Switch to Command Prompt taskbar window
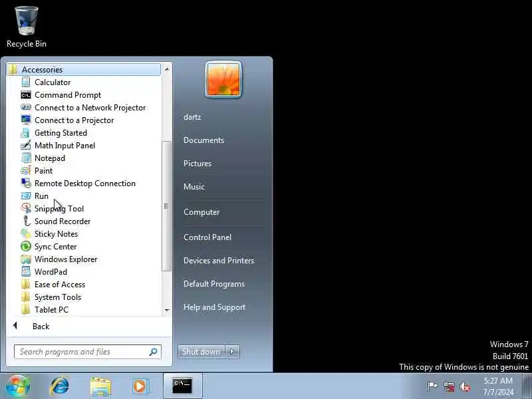532x399 pixels. click(182, 386)
